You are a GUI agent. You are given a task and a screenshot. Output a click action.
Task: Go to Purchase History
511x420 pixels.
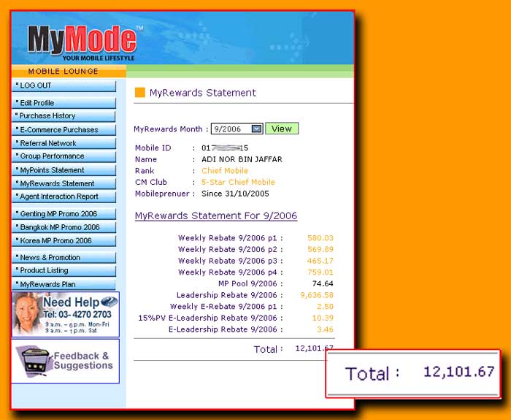(x=64, y=116)
